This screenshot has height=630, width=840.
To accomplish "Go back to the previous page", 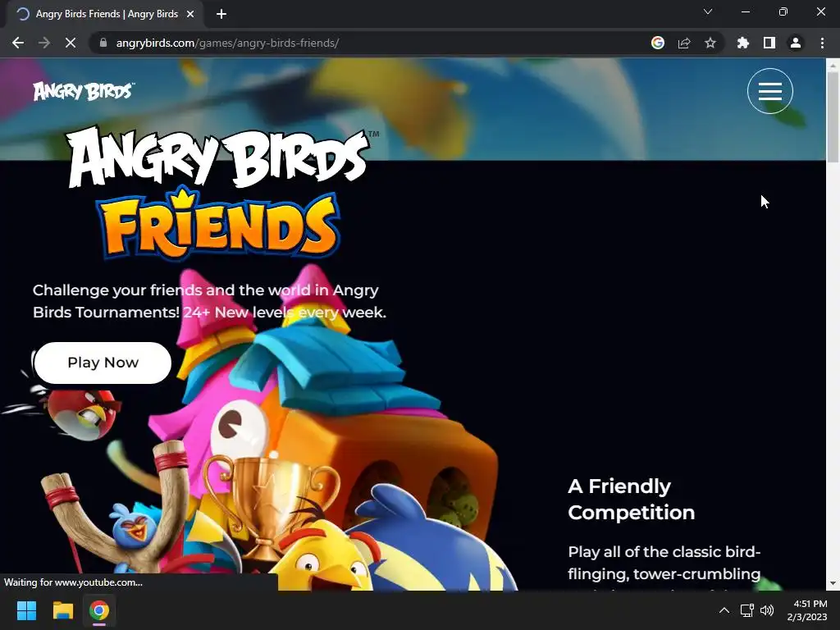I will click(18, 43).
